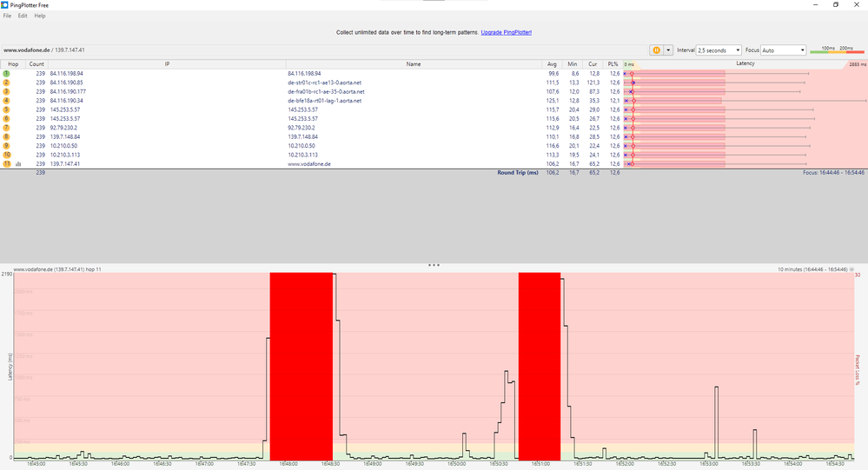Click the latency spike near 16:53:00
The height and width of the screenshot is (470, 868).
coord(716,422)
